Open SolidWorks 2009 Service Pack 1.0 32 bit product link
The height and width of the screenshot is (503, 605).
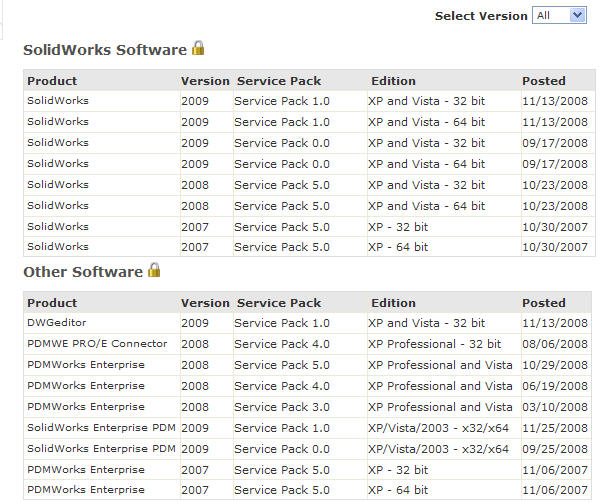(58, 101)
